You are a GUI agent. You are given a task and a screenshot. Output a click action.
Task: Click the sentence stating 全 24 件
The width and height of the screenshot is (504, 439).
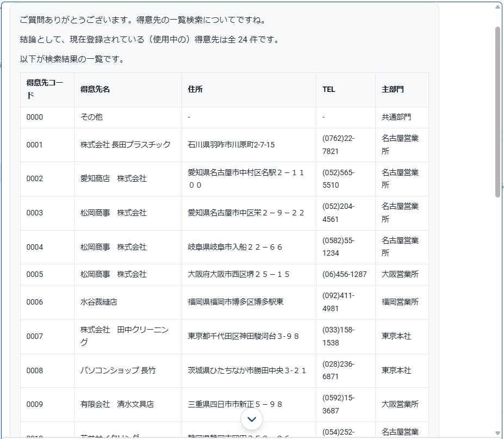point(150,40)
